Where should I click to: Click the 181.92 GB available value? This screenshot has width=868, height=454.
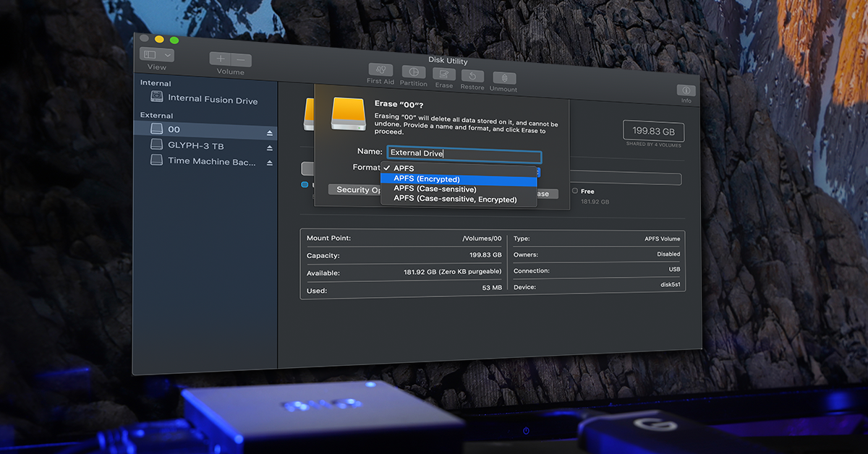click(453, 272)
